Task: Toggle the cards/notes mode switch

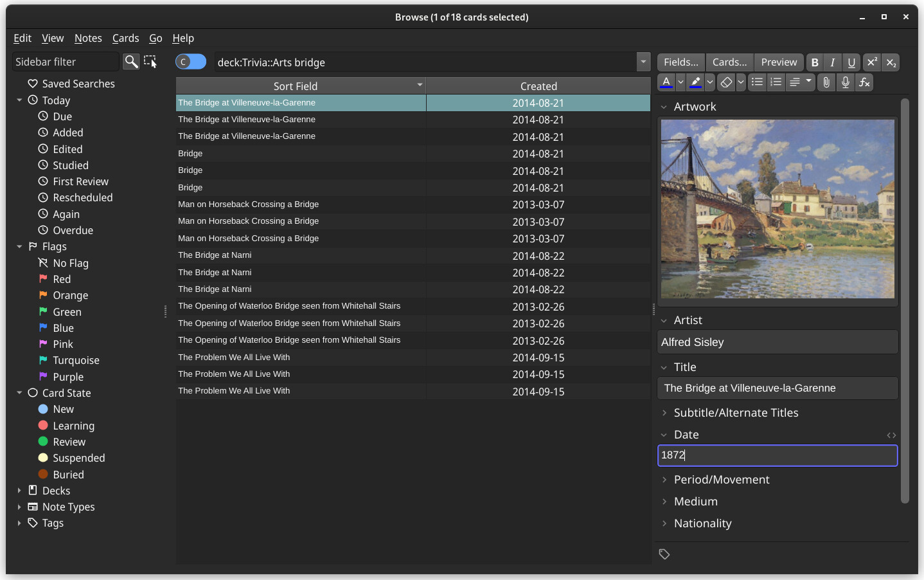Action: [191, 62]
